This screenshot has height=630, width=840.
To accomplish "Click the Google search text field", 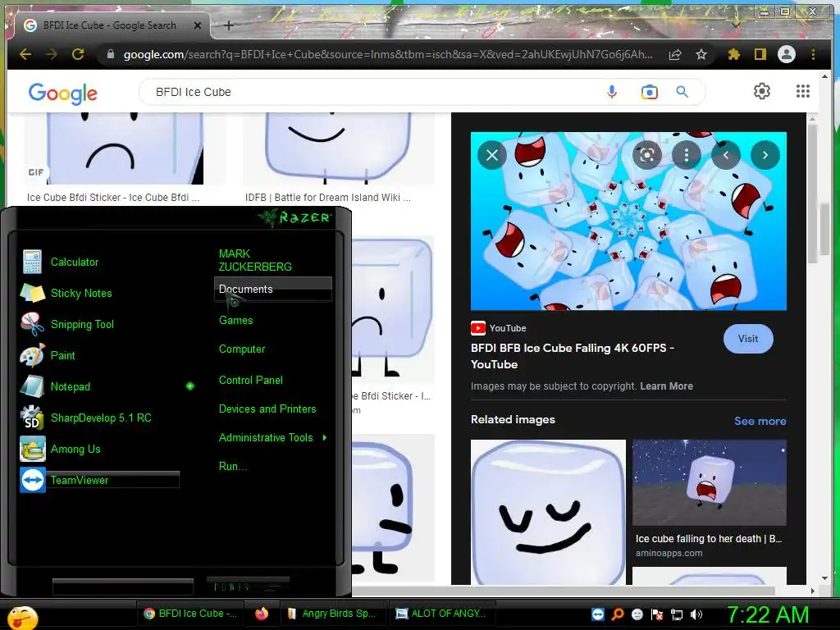I will (x=375, y=92).
